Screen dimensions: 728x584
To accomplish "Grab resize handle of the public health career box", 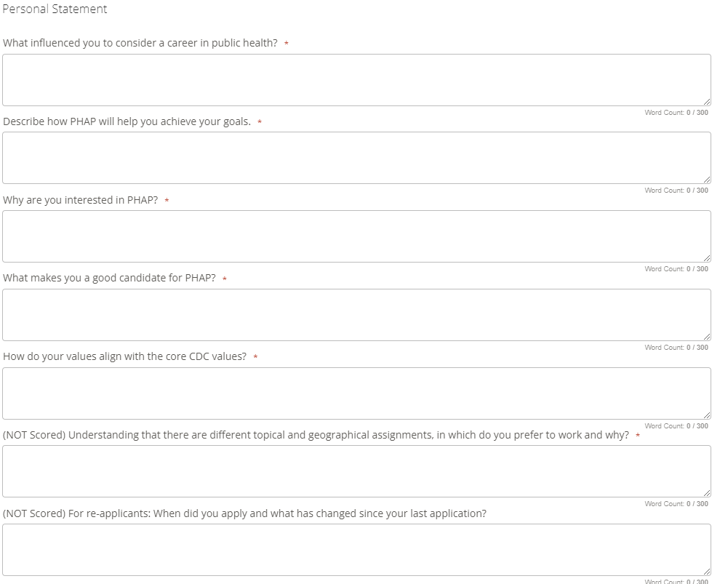I will [x=707, y=103].
